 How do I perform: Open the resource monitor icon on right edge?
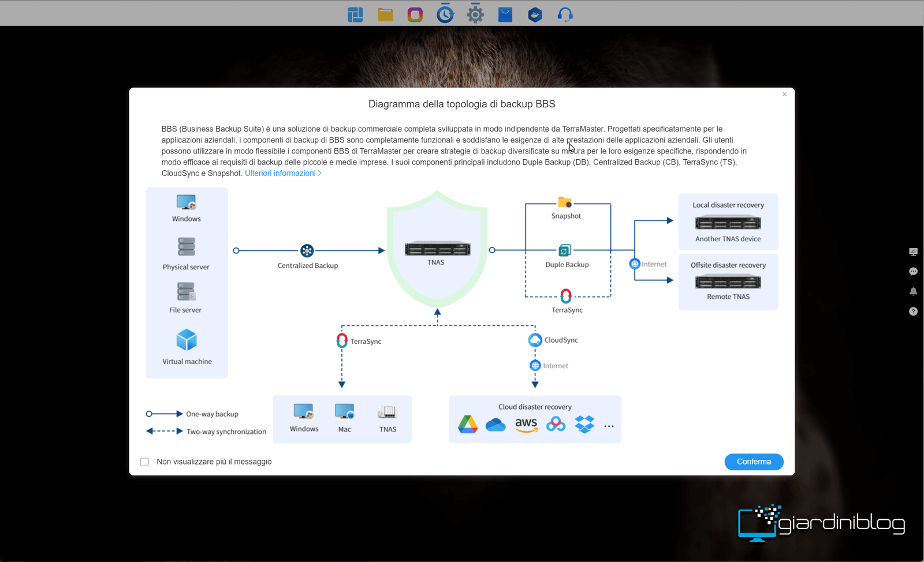coord(913,252)
